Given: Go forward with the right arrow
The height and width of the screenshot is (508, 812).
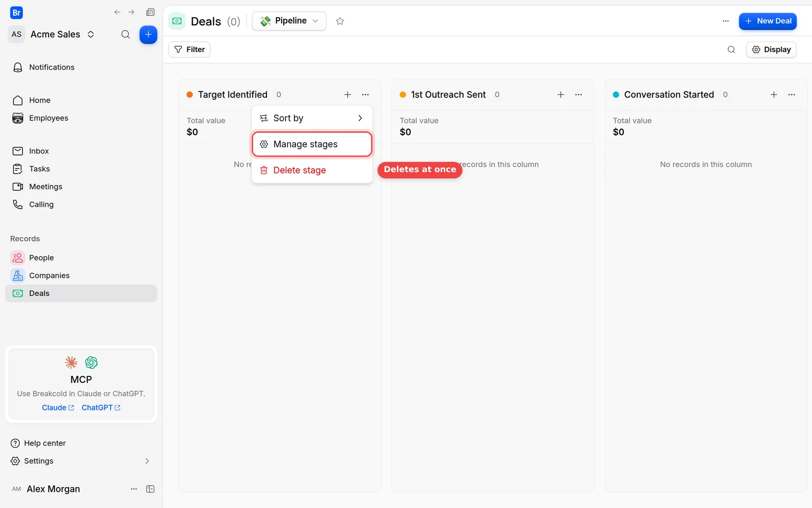Looking at the screenshot, I should pos(131,12).
